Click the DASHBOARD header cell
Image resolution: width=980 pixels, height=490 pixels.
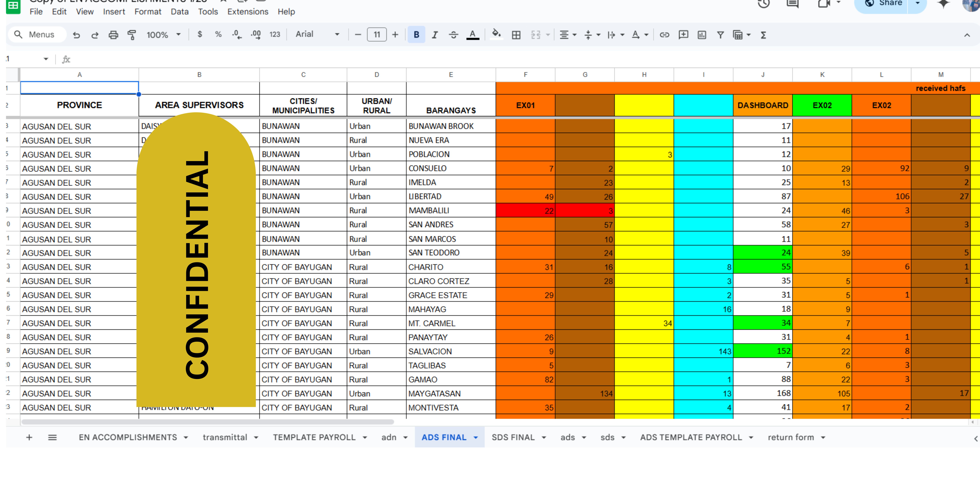pyautogui.click(x=763, y=105)
